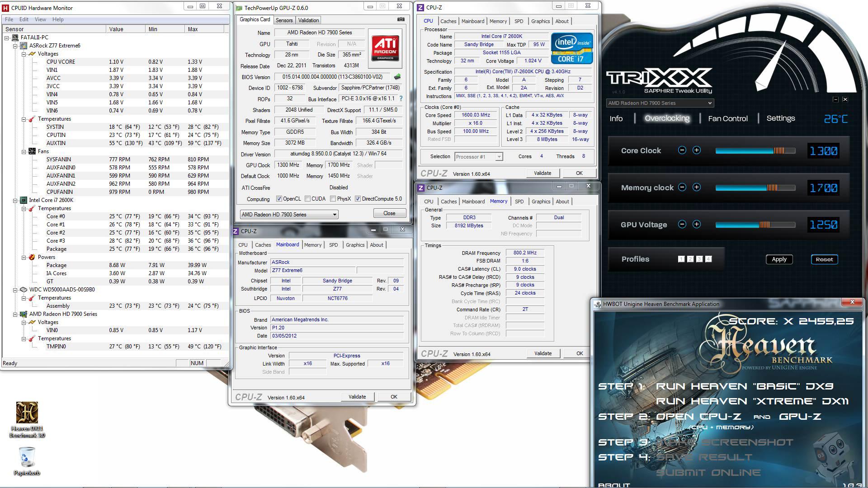The width and height of the screenshot is (868, 488).
Task: Click the Bus Interface question mark icon
Action: click(x=401, y=99)
